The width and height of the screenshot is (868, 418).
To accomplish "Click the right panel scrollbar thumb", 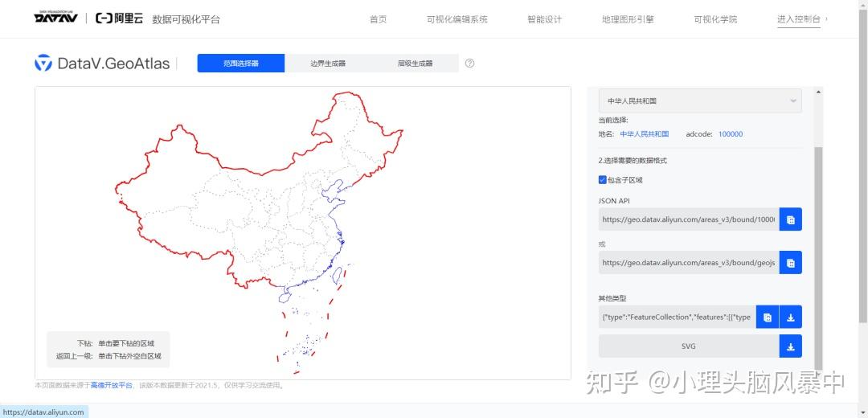I will (x=819, y=257).
